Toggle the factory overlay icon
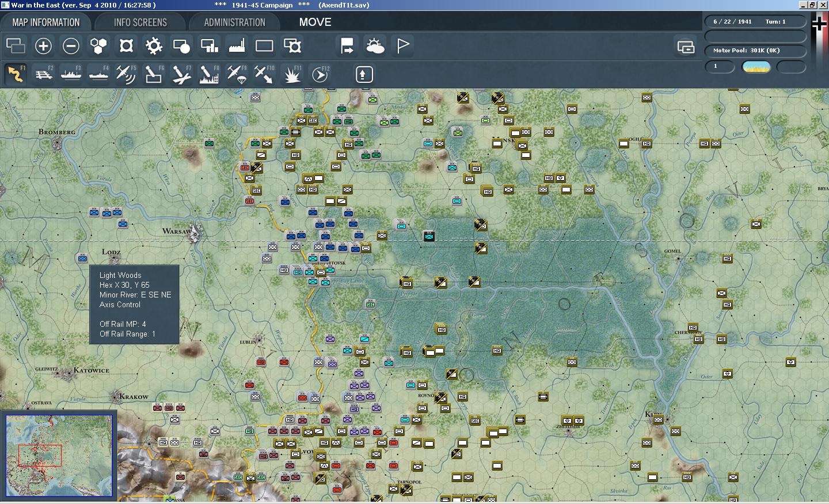829x504 pixels. tap(237, 45)
